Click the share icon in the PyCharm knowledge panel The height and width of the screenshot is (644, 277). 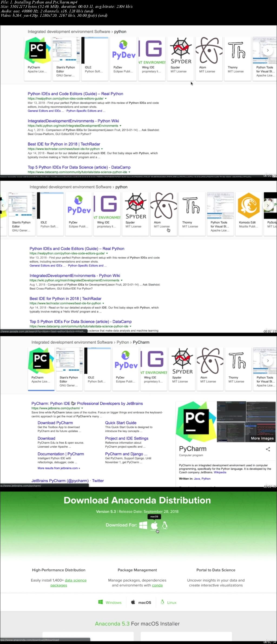(268, 449)
